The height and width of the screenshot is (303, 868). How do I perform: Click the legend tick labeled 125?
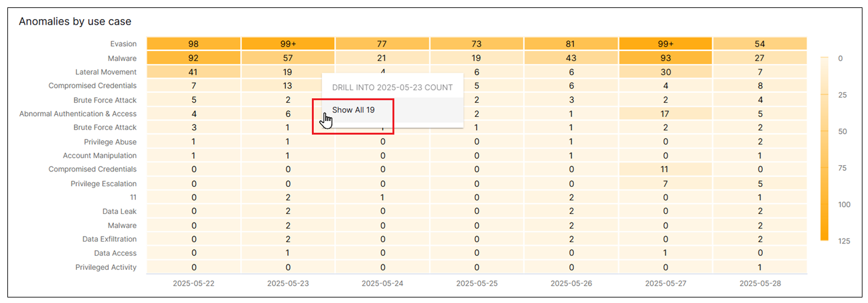(x=844, y=241)
